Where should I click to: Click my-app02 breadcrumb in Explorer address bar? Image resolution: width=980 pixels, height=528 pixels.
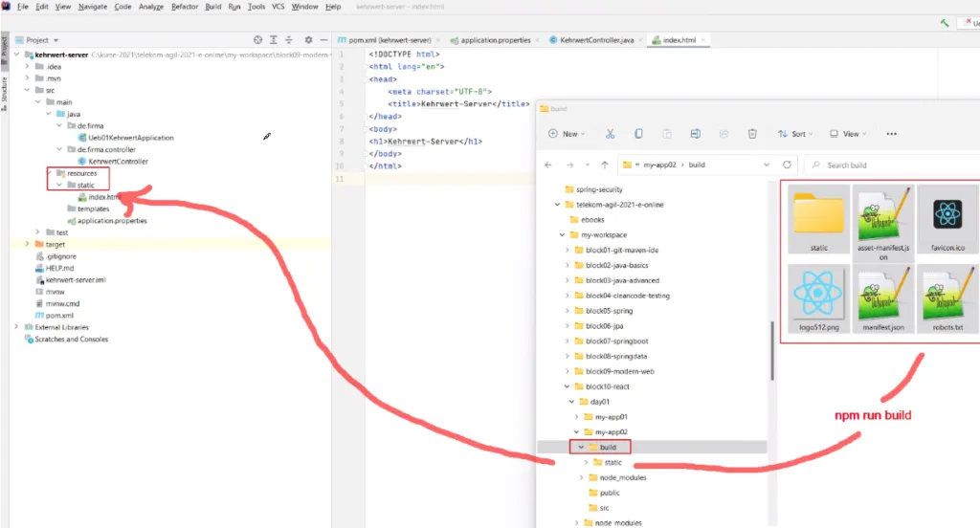(659, 165)
